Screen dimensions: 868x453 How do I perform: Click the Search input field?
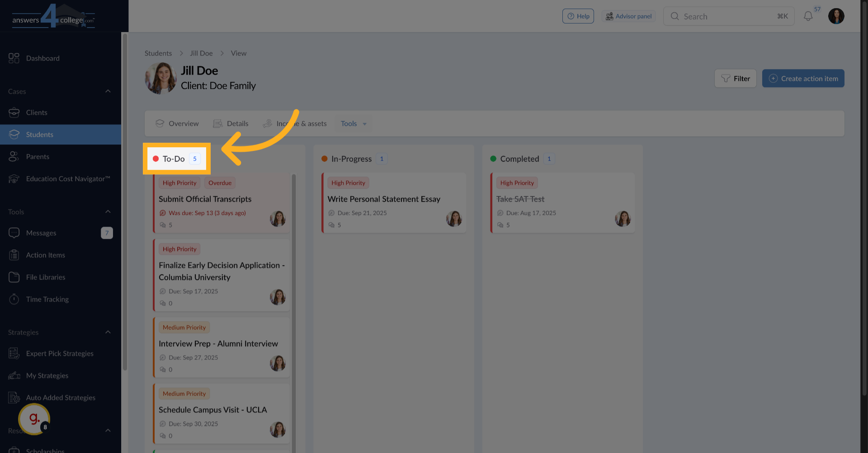(728, 16)
